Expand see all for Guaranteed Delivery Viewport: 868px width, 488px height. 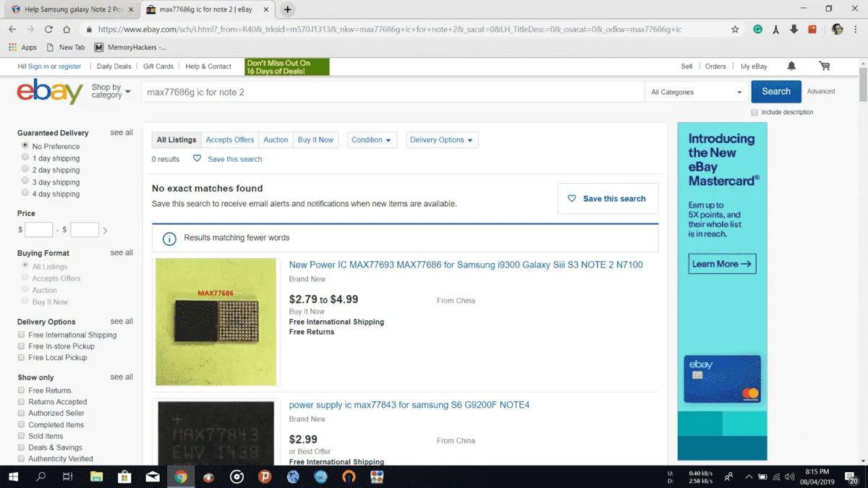point(122,132)
